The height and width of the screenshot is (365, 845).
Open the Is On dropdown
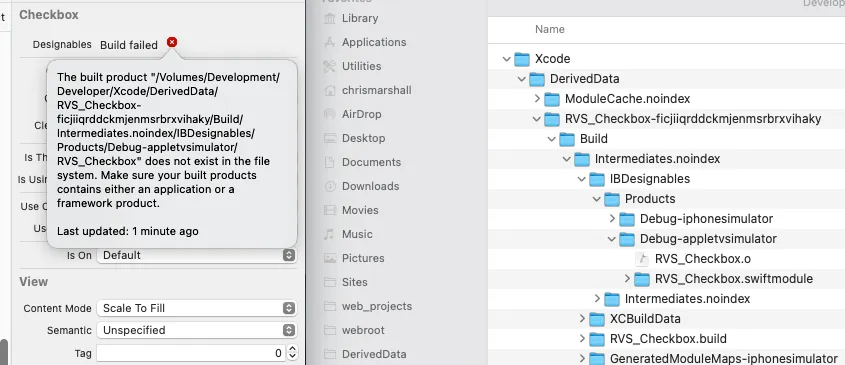(x=197, y=255)
